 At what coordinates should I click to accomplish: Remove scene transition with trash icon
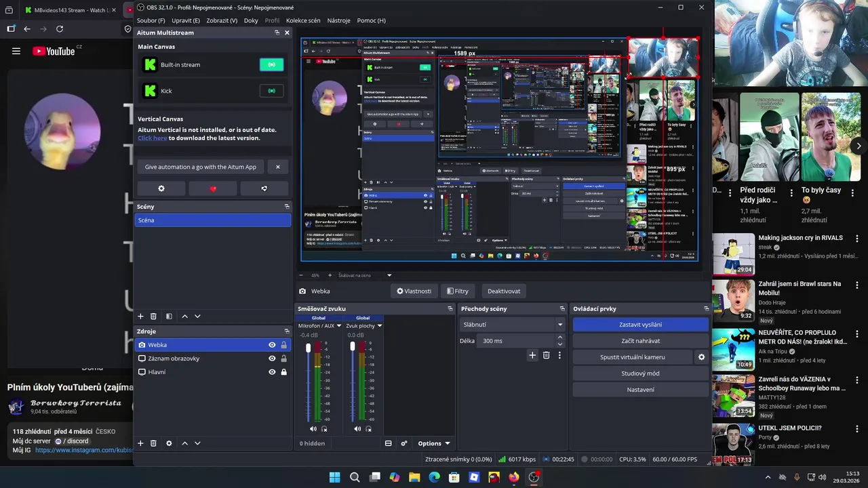[x=546, y=355]
